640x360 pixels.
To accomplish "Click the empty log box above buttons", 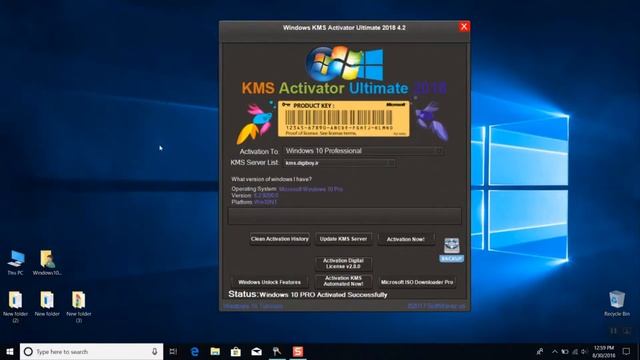I will tap(344, 216).
